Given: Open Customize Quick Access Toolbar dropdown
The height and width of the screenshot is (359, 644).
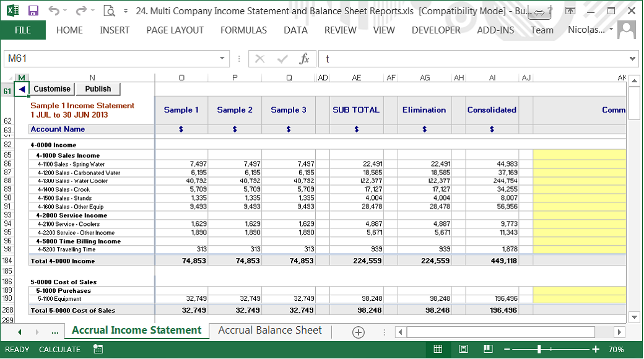Looking at the screenshot, I should click(x=126, y=11).
